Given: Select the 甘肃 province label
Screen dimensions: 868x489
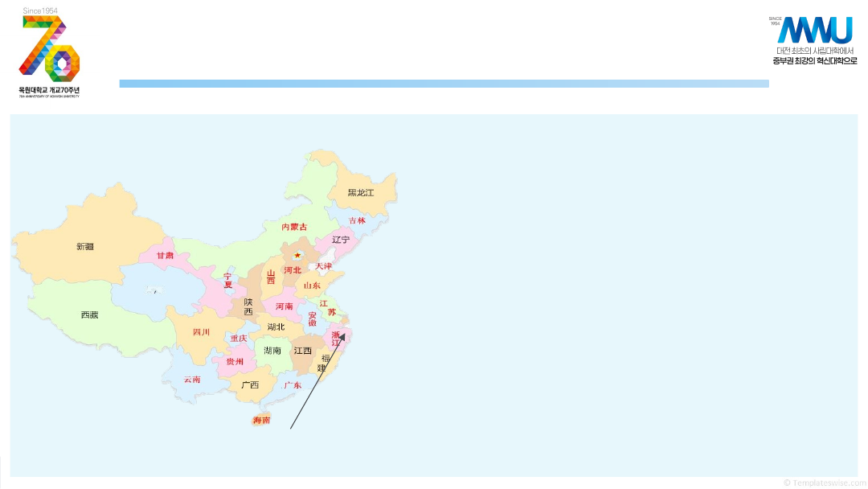Looking at the screenshot, I should click(x=165, y=255).
